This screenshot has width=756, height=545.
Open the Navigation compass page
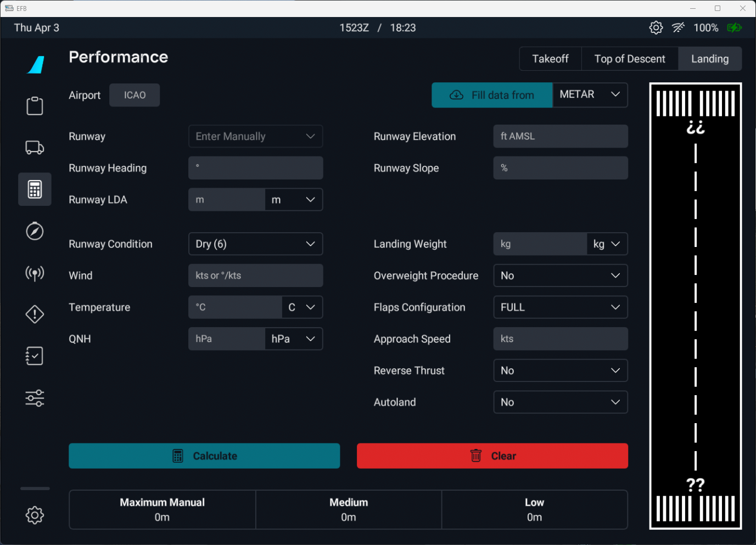tap(35, 231)
